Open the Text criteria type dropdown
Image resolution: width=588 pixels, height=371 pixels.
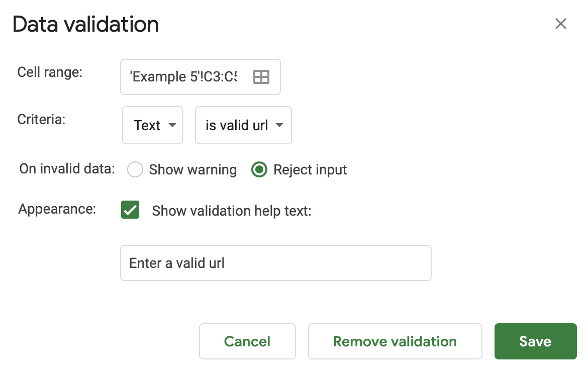(x=152, y=125)
